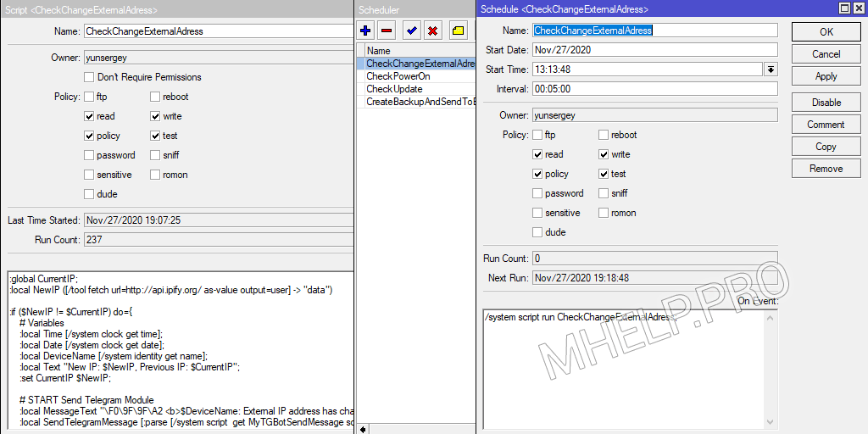Enable romon policy in Schedule dialog

(x=604, y=213)
